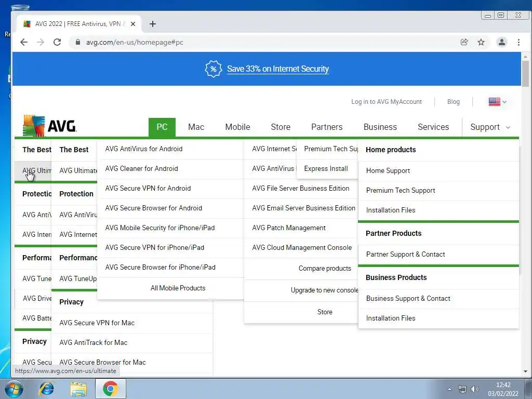Click Express Install menu item
Viewport: 532px width, 399px height.
coord(327,169)
